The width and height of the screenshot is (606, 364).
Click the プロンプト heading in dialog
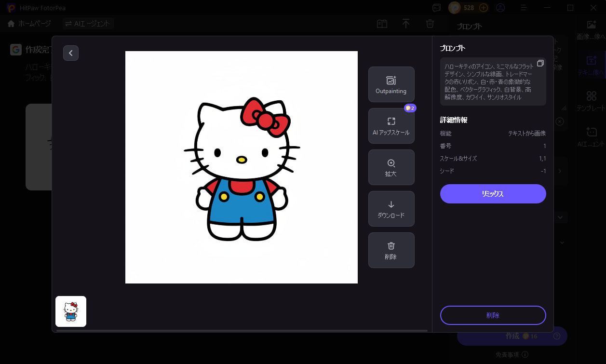point(453,48)
